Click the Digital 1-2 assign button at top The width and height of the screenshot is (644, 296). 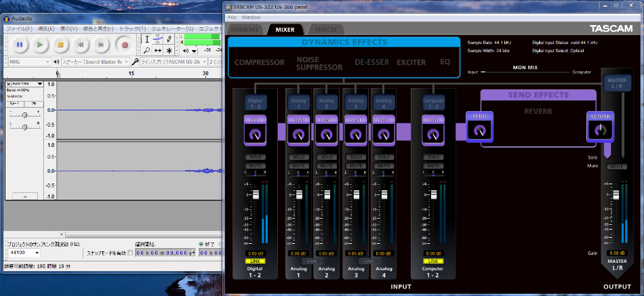pyautogui.click(x=256, y=103)
